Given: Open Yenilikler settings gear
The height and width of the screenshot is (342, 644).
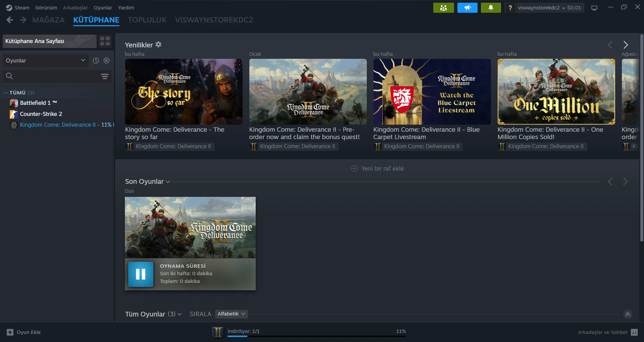Looking at the screenshot, I should [x=158, y=44].
